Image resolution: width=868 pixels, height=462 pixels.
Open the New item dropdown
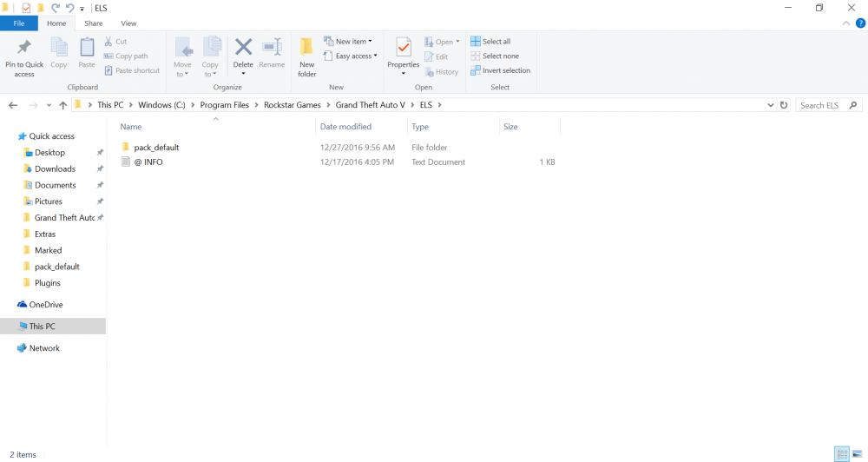point(348,42)
